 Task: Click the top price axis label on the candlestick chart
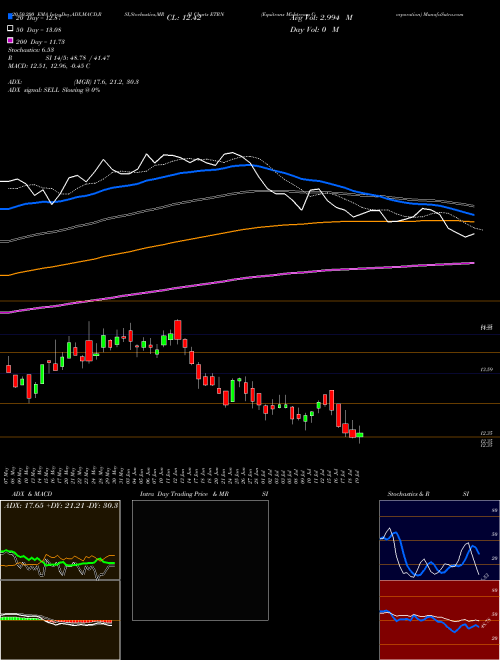coord(486,327)
